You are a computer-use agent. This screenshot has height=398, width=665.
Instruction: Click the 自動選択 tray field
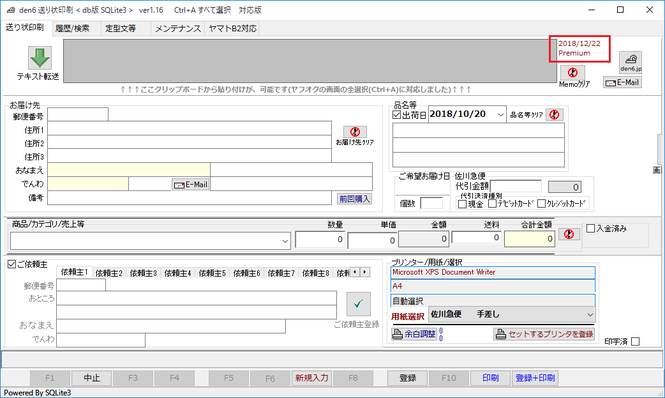(x=493, y=301)
